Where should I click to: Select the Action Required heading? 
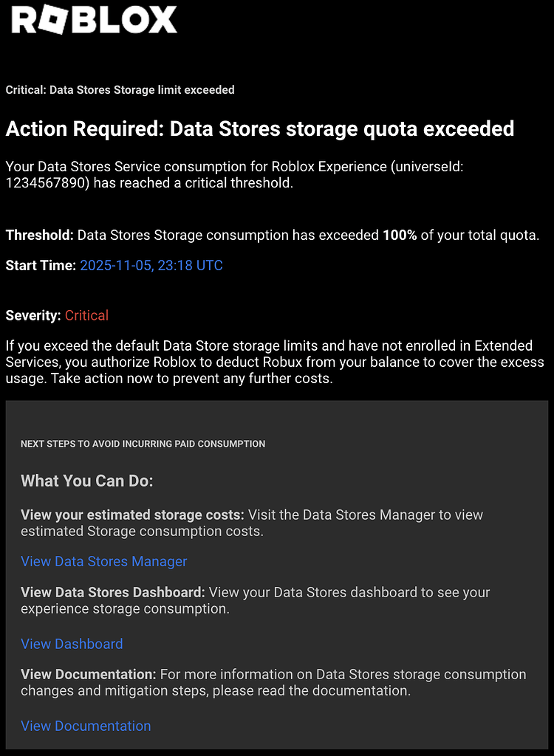point(260,129)
